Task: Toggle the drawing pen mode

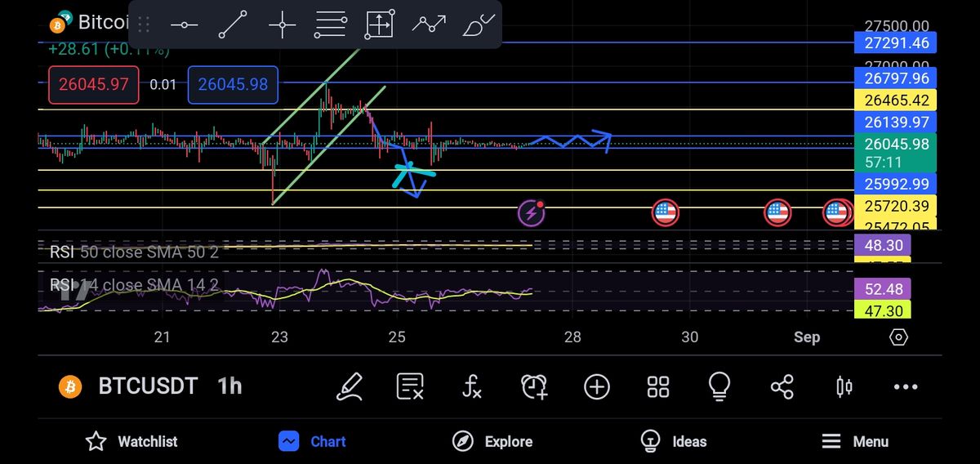Action: click(x=349, y=386)
